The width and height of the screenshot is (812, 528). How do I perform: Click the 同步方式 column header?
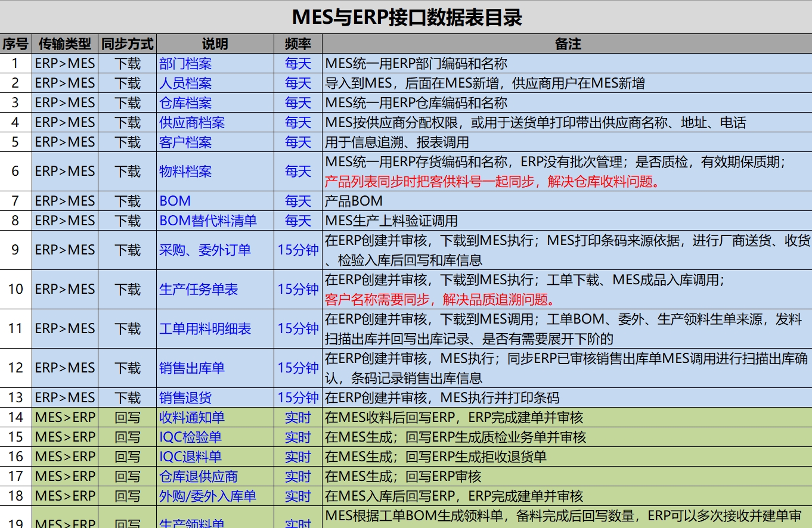coord(127,44)
